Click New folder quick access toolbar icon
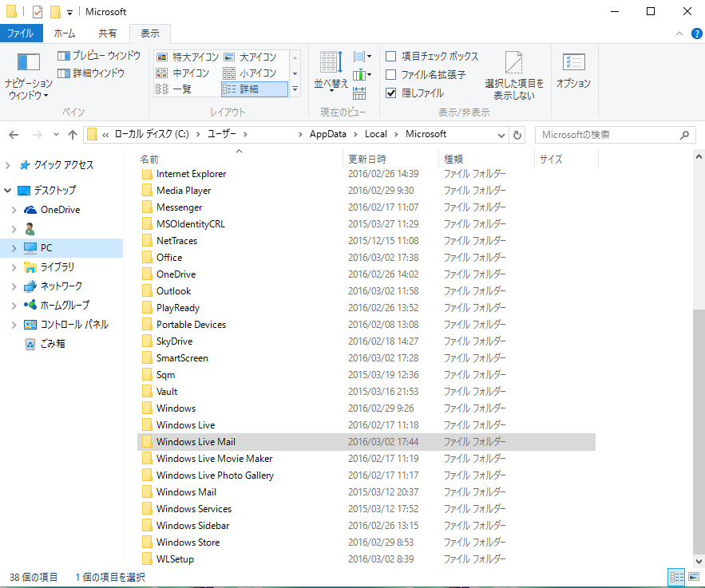705x588 pixels. pos(55,12)
